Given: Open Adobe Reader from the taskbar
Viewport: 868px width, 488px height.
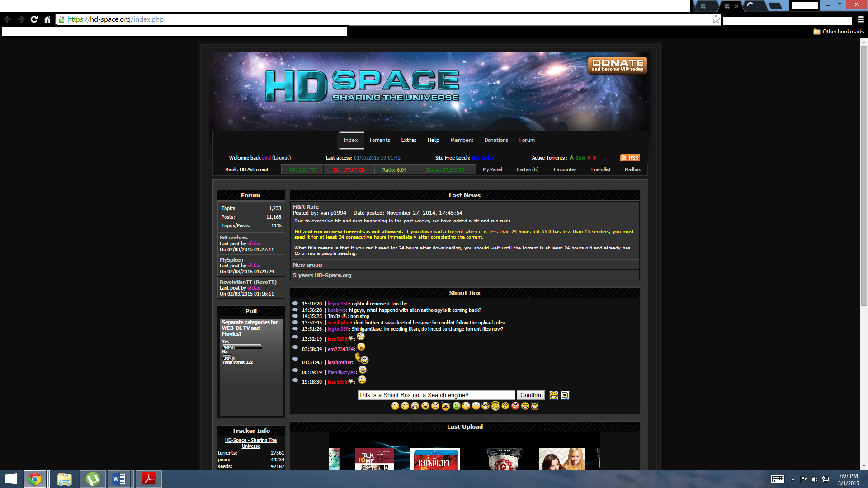Looking at the screenshot, I should 149,479.
